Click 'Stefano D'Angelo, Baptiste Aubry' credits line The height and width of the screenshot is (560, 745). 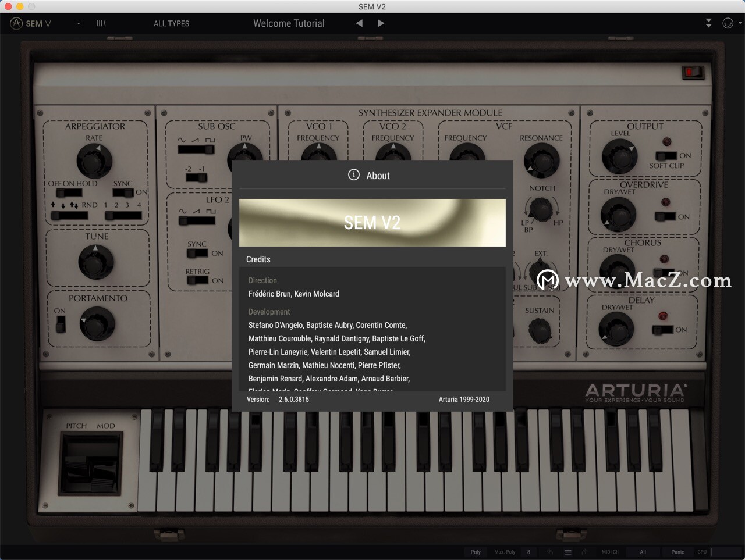[x=328, y=326]
